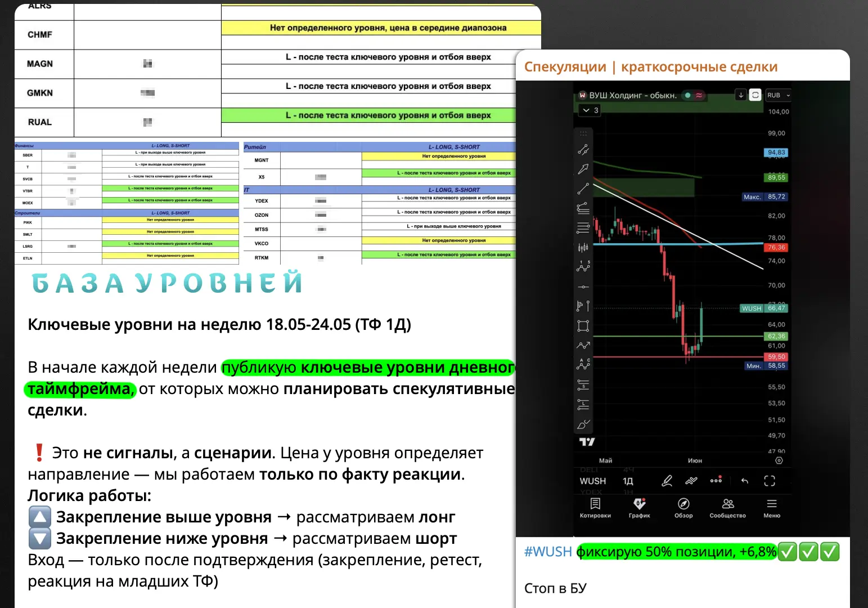Viewport: 868px width, 608px height.
Task: Select the single horizontal line tool
Action: click(583, 287)
